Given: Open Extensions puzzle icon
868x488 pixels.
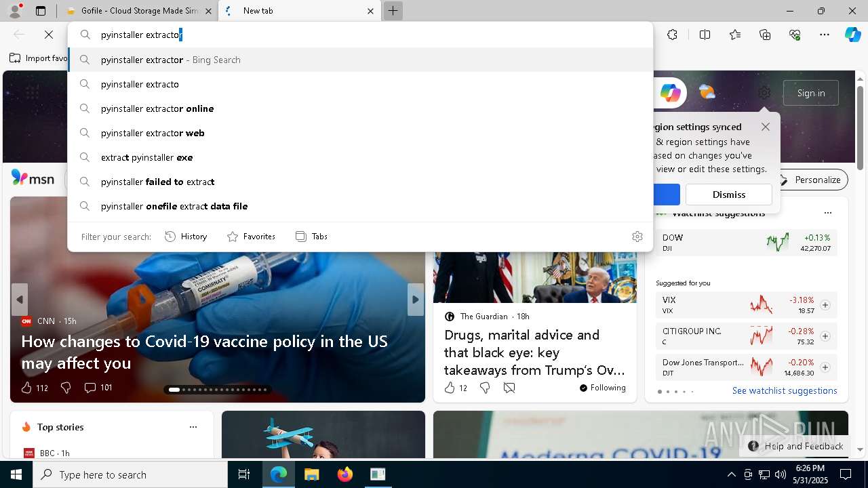Looking at the screenshot, I should [x=672, y=35].
